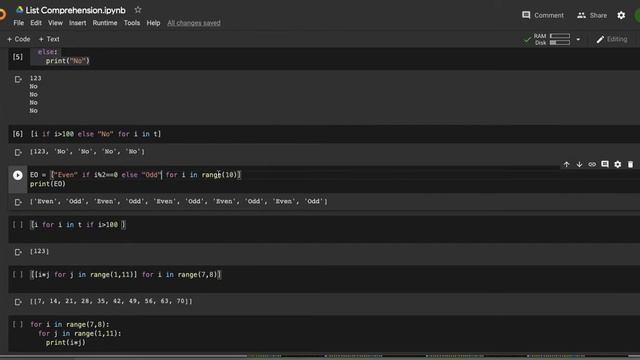Copy link to the selected cell

point(592,164)
